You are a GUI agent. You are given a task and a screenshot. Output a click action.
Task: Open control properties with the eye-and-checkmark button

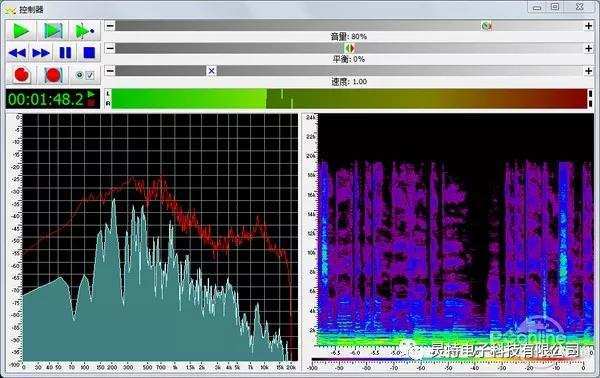click(85, 75)
